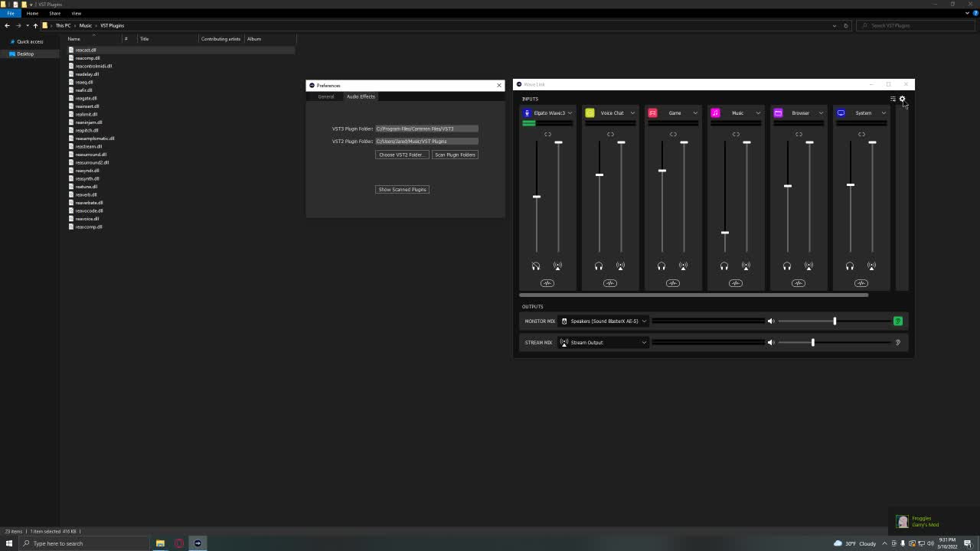Toggle the green Monitor Mix listen button
Viewport: 980px width, 551px height.
898,321
